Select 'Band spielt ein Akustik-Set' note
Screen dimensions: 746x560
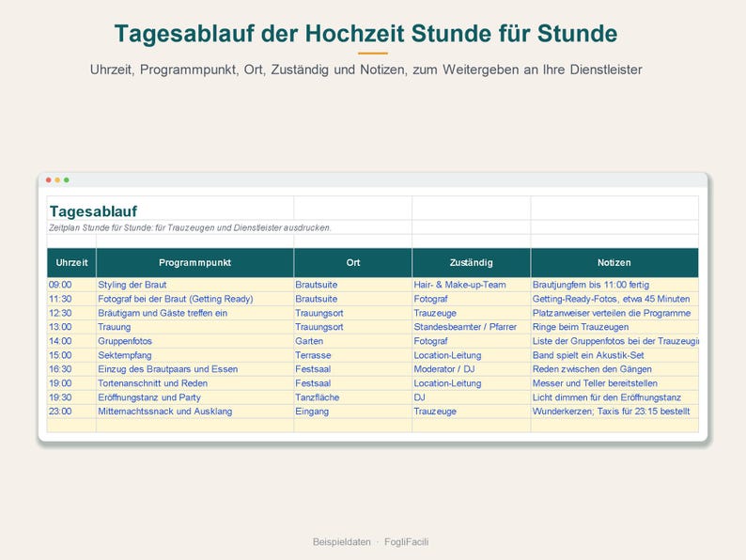click(614, 355)
